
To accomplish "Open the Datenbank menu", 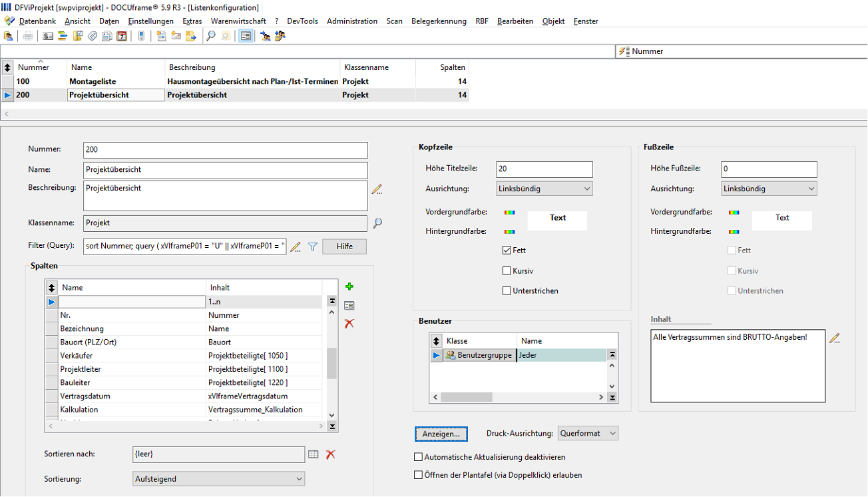I will (x=37, y=21).
